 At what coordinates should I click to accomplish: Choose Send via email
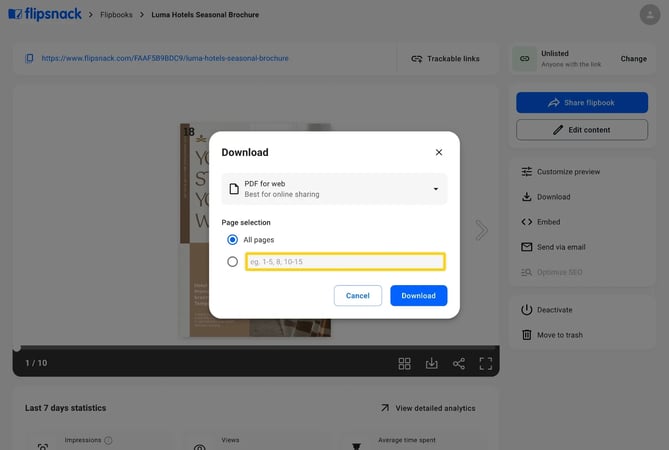coord(553,247)
